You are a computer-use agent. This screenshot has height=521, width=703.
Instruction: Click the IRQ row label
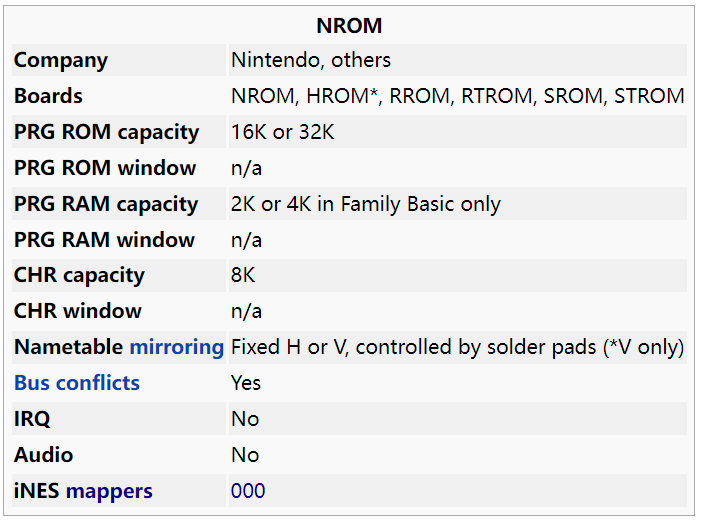click(x=32, y=419)
